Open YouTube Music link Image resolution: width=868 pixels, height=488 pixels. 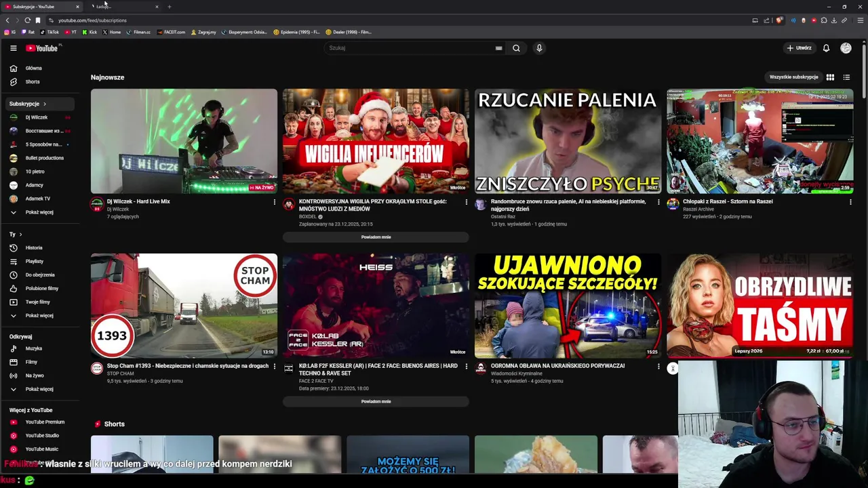39,449
